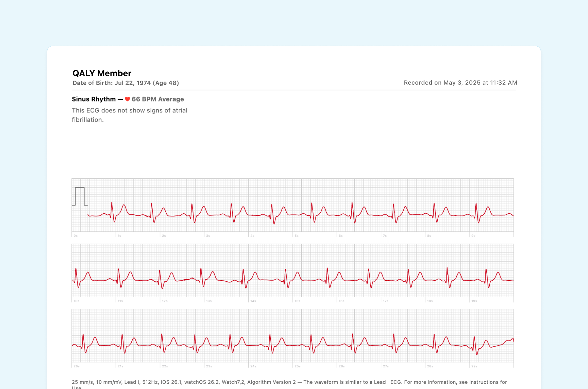Click the atrial fibrillation result description
588x389 pixels.
click(x=130, y=115)
